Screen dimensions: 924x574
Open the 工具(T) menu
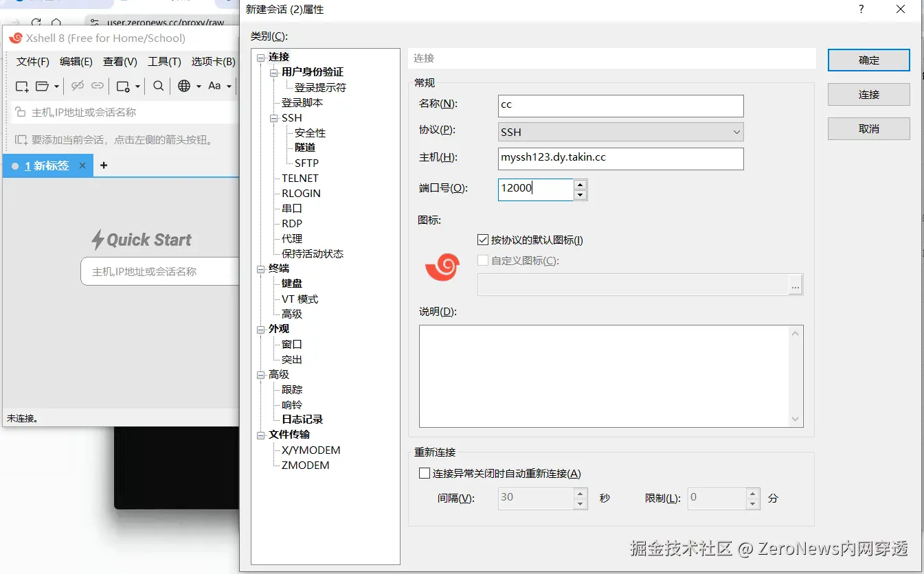pos(164,62)
